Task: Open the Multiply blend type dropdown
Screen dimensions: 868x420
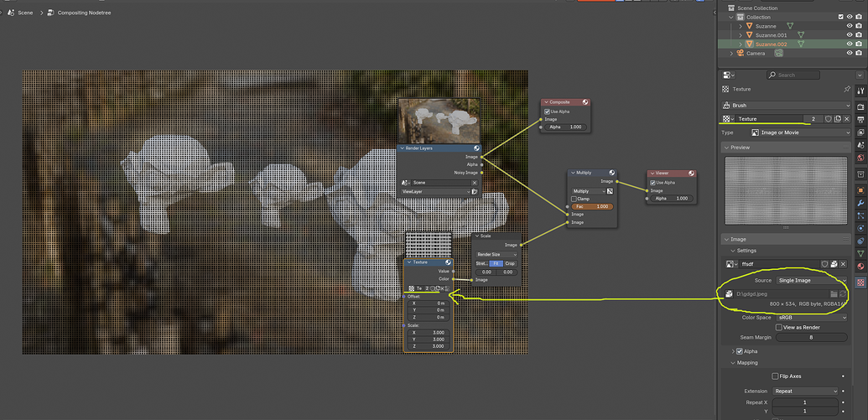Action: coord(588,191)
